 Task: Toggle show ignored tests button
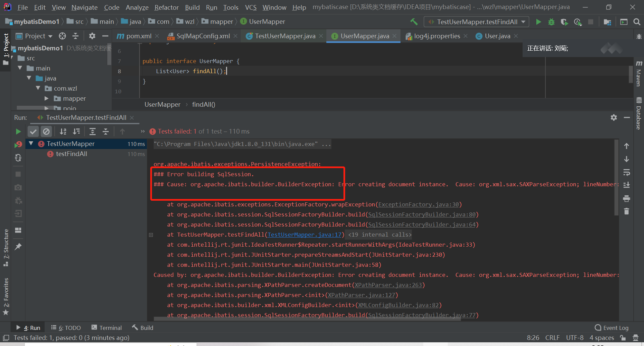[x=46, y=132]
